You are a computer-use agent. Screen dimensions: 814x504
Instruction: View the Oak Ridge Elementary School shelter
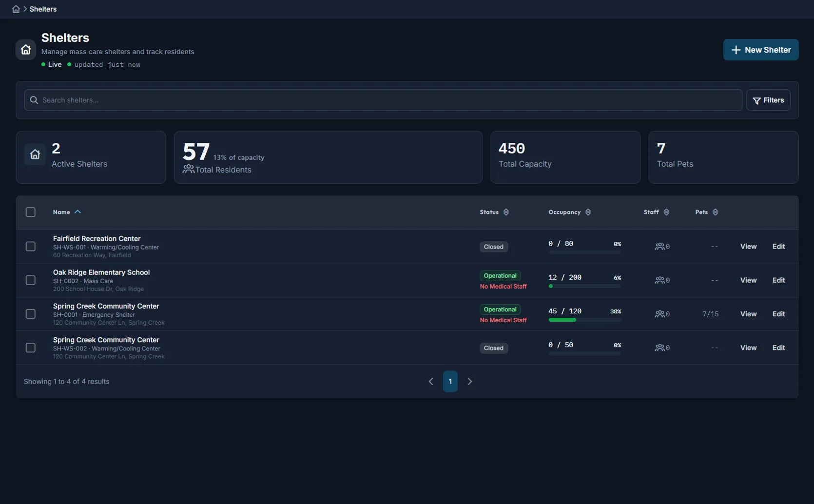748,280
